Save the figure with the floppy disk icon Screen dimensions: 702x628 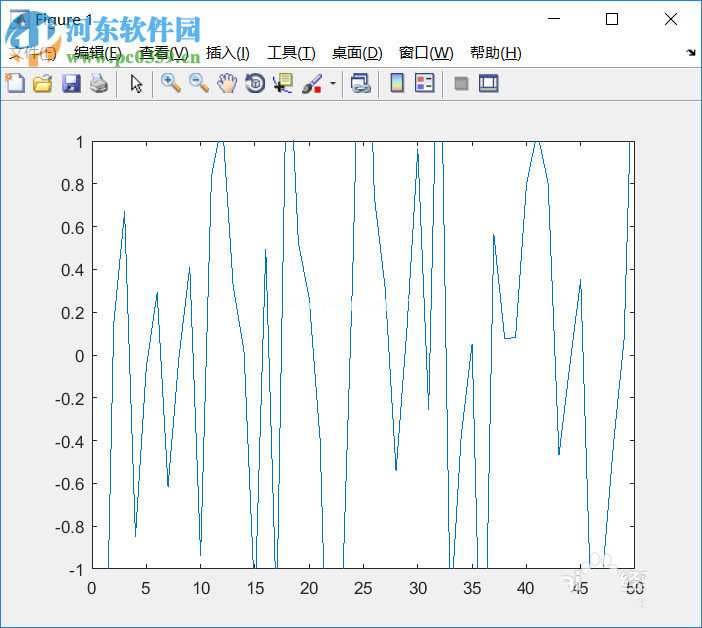click(70, 84)
